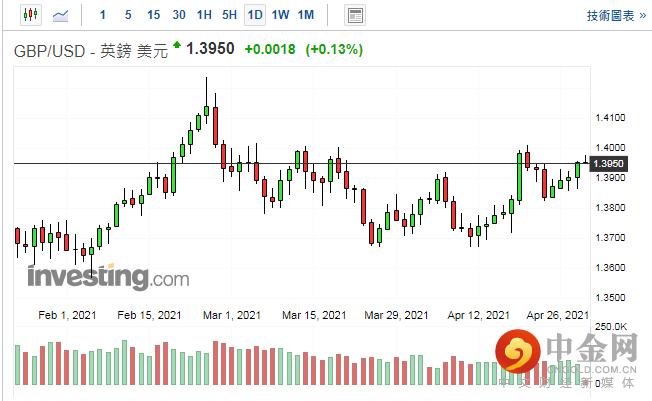Switch to the area line chart icon
Viewport: 652px width, 401px height.
pos(60,15)
